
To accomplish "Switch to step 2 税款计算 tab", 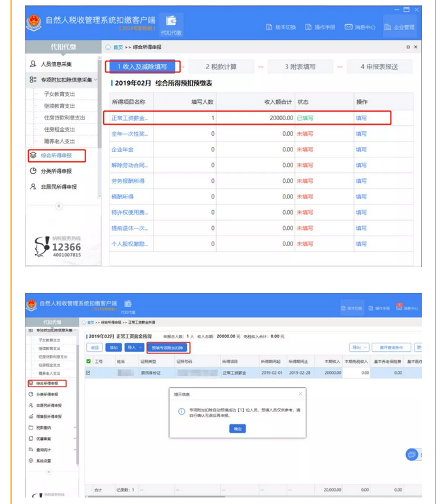I will [221, 67].
